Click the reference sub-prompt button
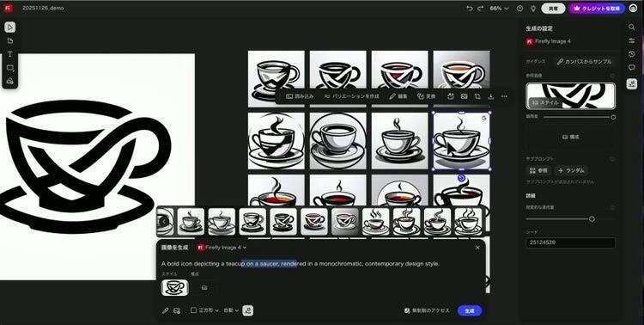The height and width of the screenshot is (325, 644). pyautogui.click(x=538, y=170)
